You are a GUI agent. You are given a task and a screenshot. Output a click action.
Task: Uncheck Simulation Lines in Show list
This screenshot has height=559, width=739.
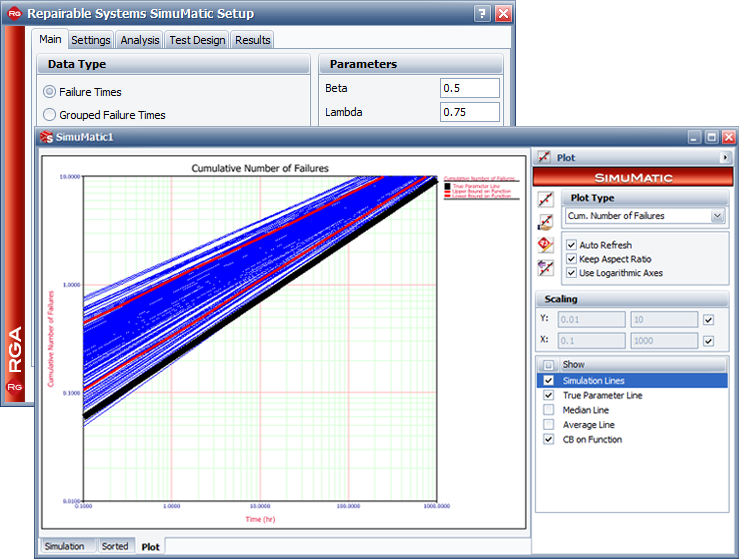pyautogui.click(x=549, y=380)
